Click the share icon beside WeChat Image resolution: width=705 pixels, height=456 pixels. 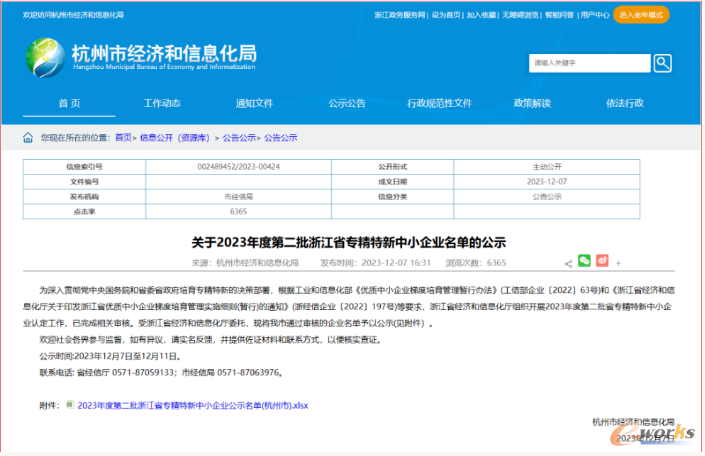(568, 263)
